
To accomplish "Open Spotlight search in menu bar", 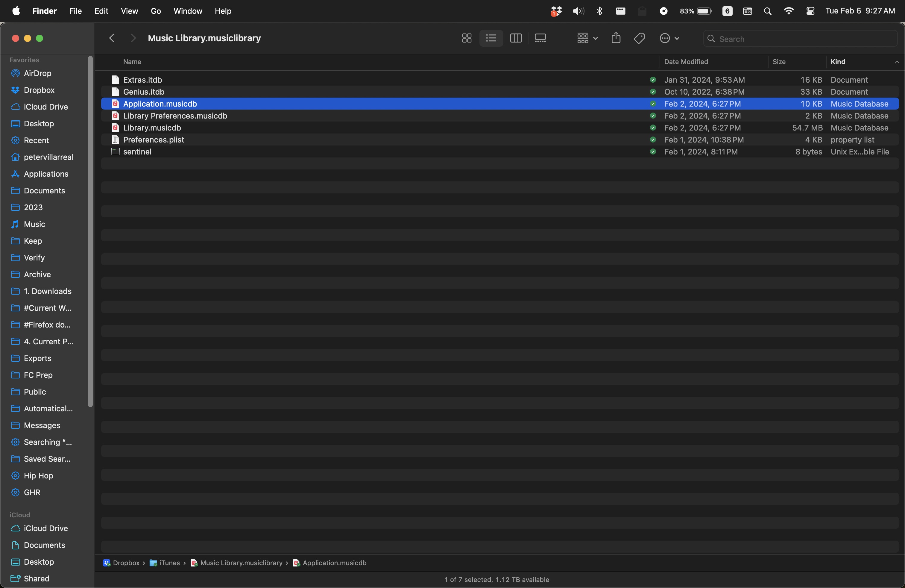I will (x=767, y=11).
